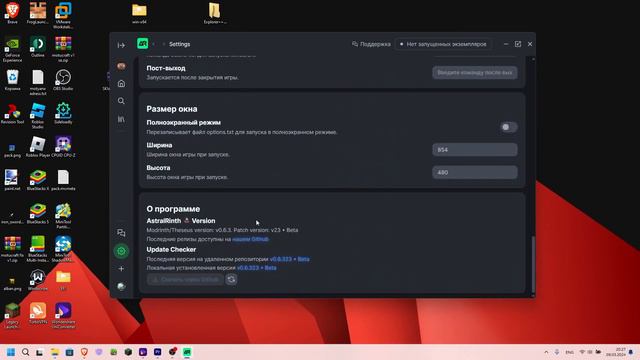Select the Outline desktop shortcut
The height and width of the screenshot is (360, 640).
38,47
